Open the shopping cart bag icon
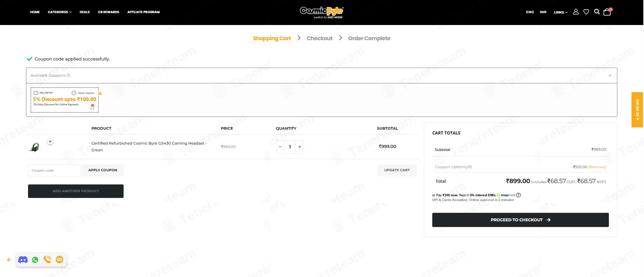This screenshot has height=277, width=644. [x=607, y=12]
